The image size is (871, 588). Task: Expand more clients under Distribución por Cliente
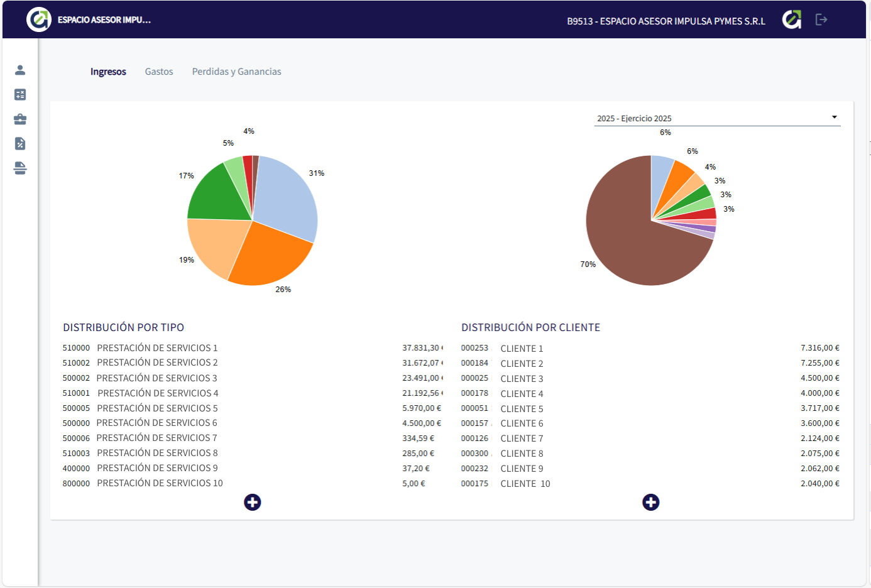tap(650, 502)
